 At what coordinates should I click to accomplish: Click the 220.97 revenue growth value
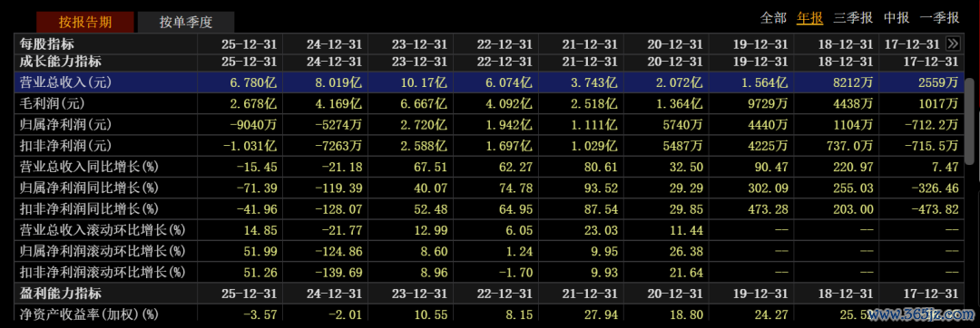(x=853, y=167)
